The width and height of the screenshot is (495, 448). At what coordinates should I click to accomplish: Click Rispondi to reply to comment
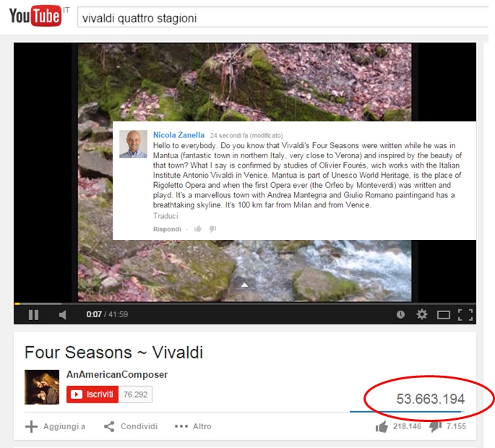point(167,229)
